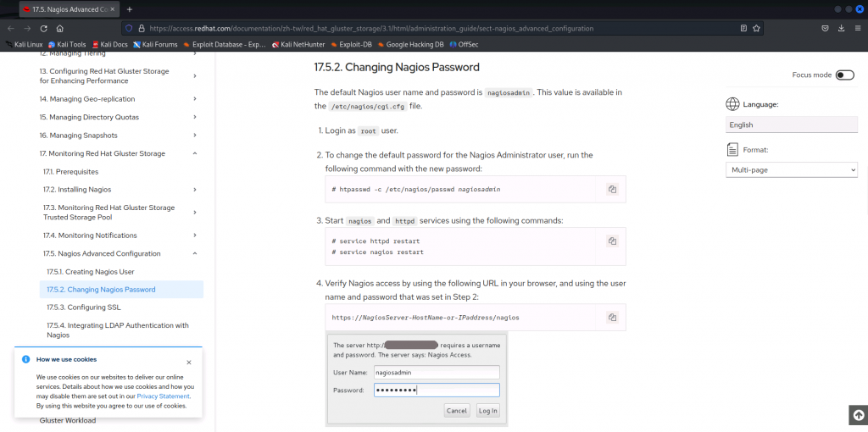Reload the page with refresh icon
The image size is (868, 432).
pyautogui.click(x=43, y=28)
